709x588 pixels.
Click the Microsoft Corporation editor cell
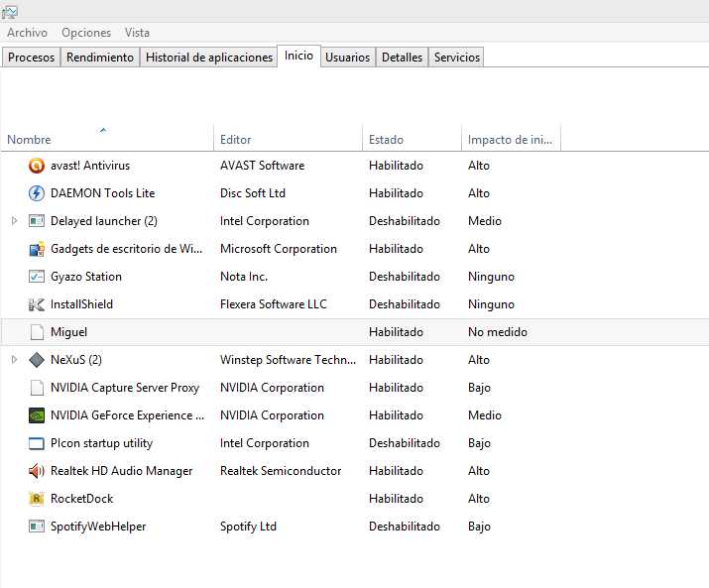pos(279,249)
